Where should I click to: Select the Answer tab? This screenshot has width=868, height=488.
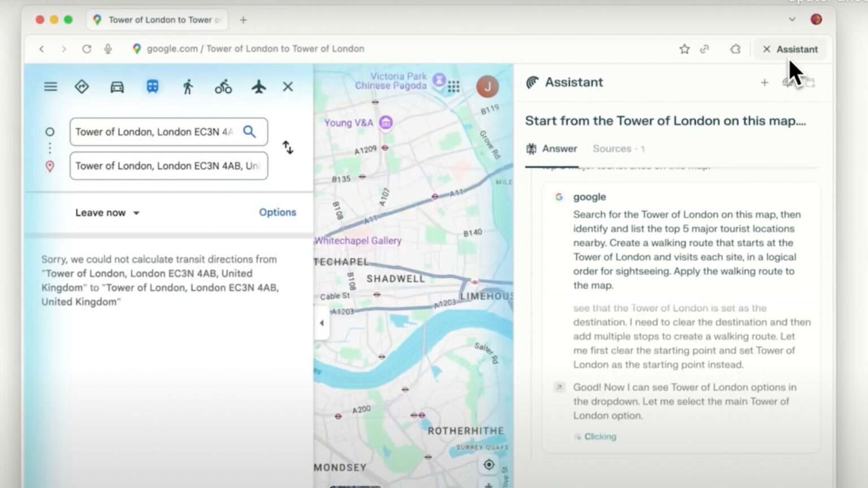click(x=552, y=149)
